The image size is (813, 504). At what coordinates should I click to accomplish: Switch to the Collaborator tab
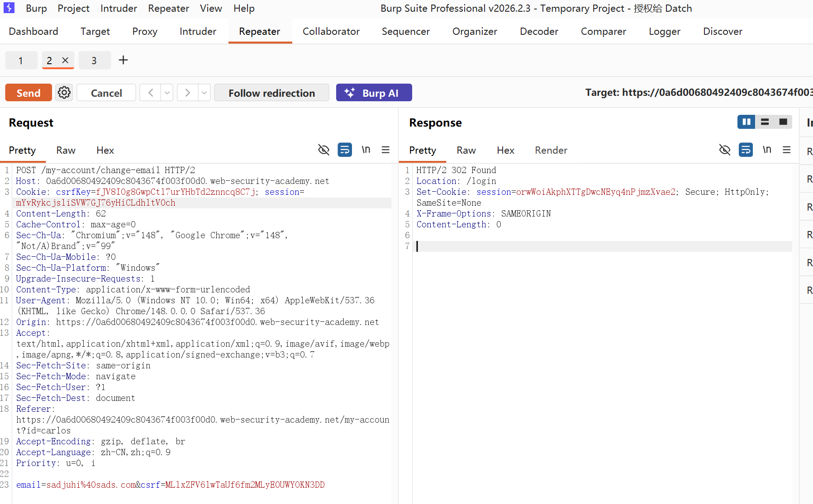point(331,31)
